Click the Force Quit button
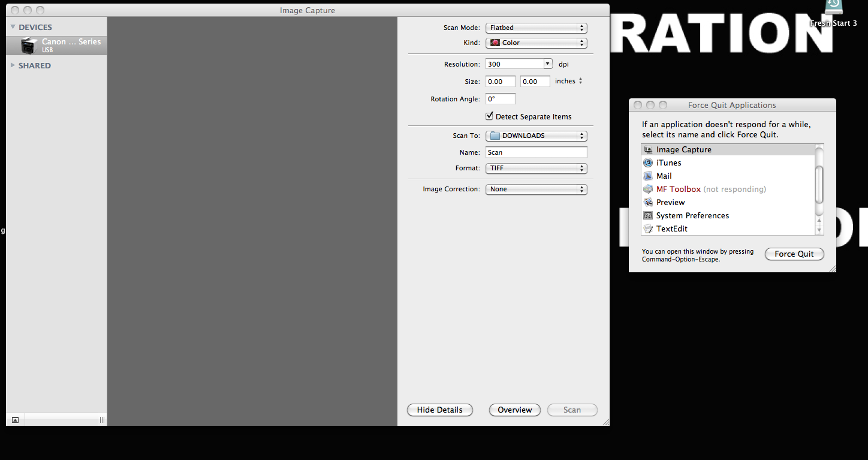 (x=794, y=254)
